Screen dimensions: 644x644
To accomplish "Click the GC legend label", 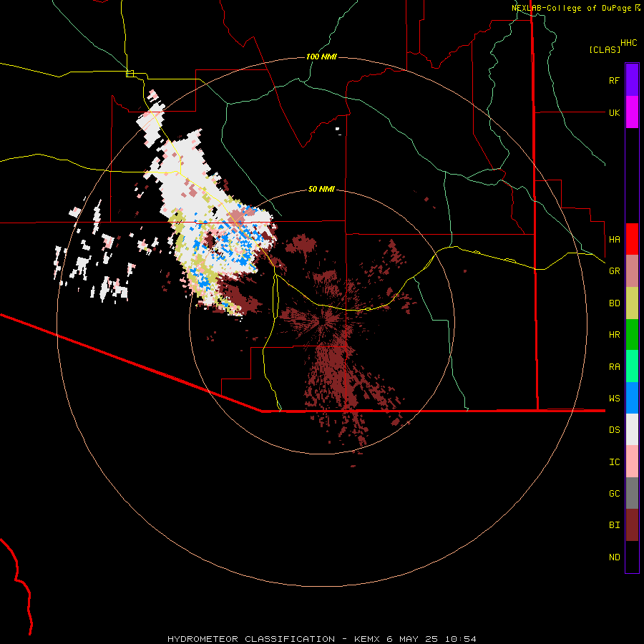I will (614, 494).
